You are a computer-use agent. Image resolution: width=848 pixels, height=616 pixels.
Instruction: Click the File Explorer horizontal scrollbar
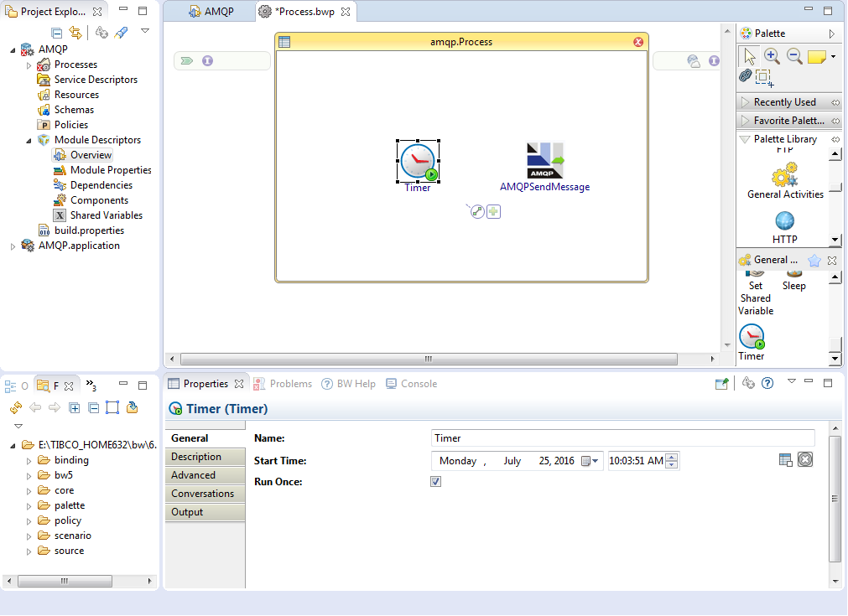click(x=65, y=581)
